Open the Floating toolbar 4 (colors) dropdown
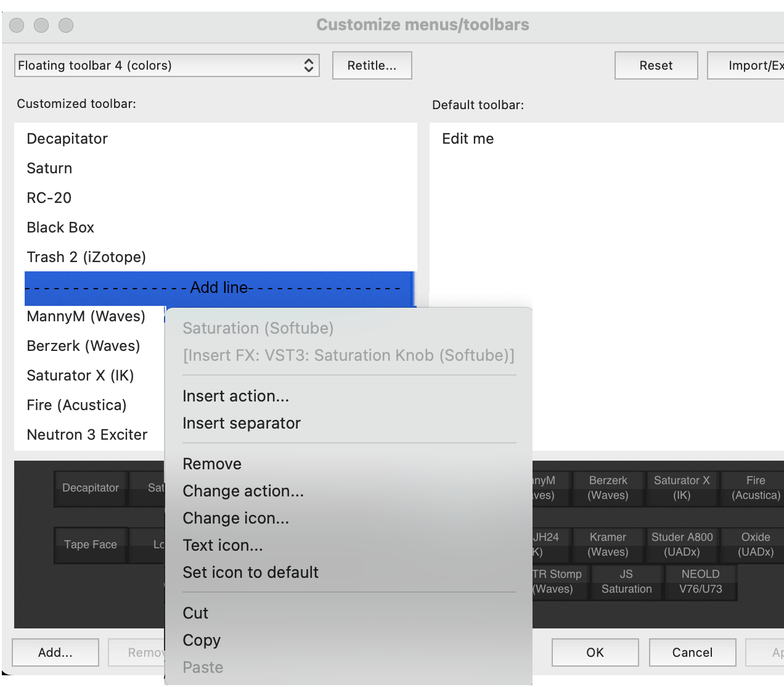This screenshot has height=687, width=784. tap(166, 65)
